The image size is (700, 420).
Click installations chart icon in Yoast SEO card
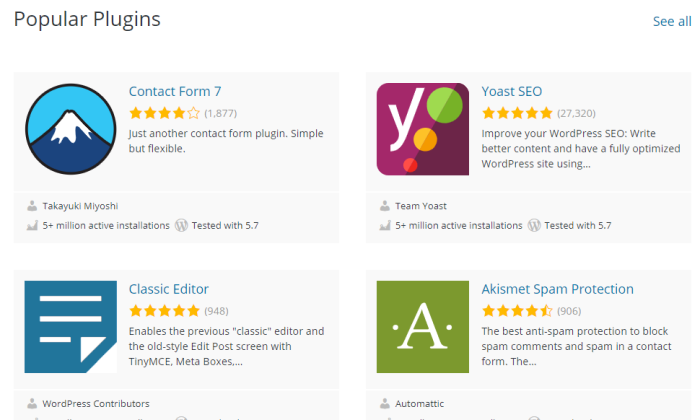click(385, 225)
